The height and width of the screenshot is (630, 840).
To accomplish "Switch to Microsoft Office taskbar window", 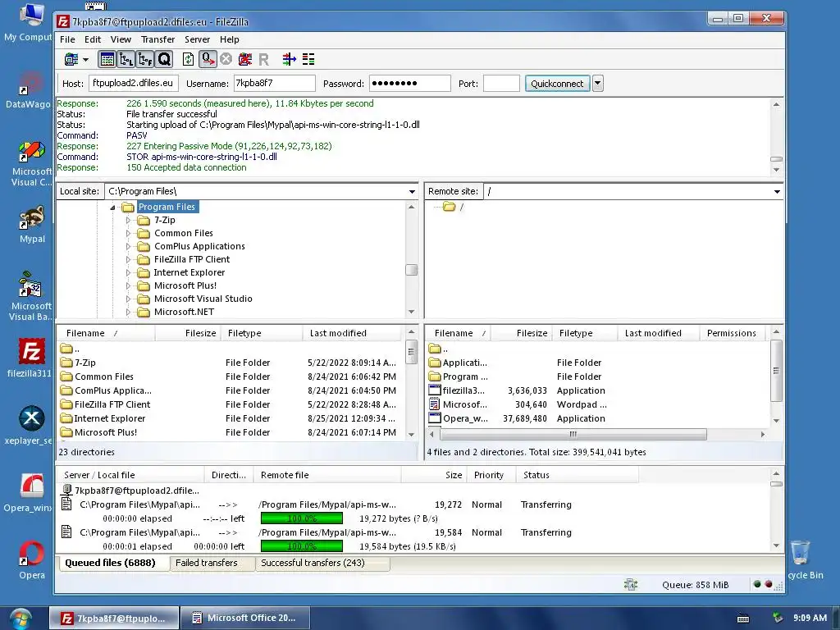I will (245, 619).
